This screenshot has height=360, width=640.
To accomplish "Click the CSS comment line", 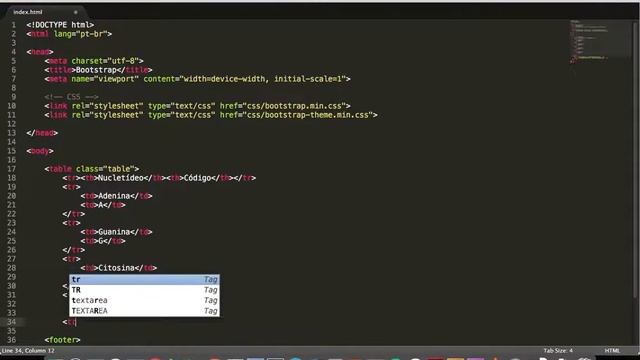I will click(71, 97).
